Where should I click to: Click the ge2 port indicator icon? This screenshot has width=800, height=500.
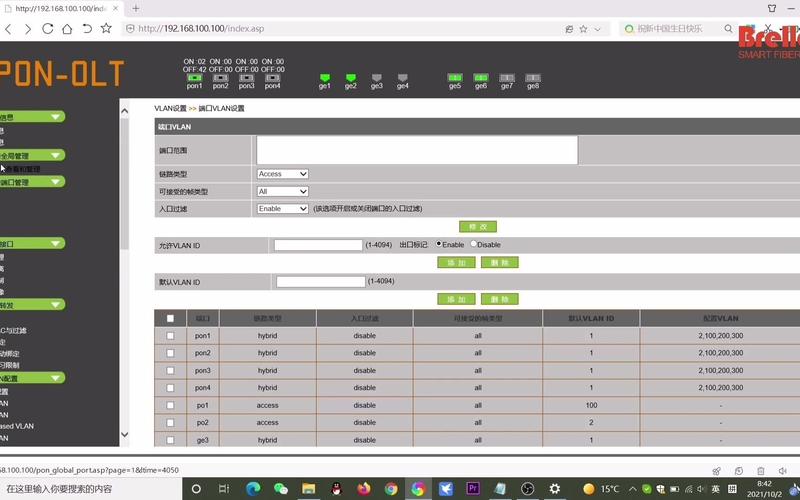[351, 78]
